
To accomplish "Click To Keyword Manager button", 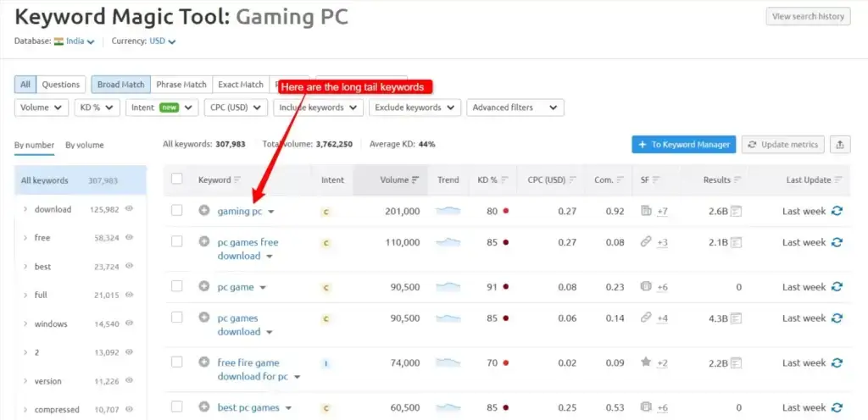I will 684,145.
